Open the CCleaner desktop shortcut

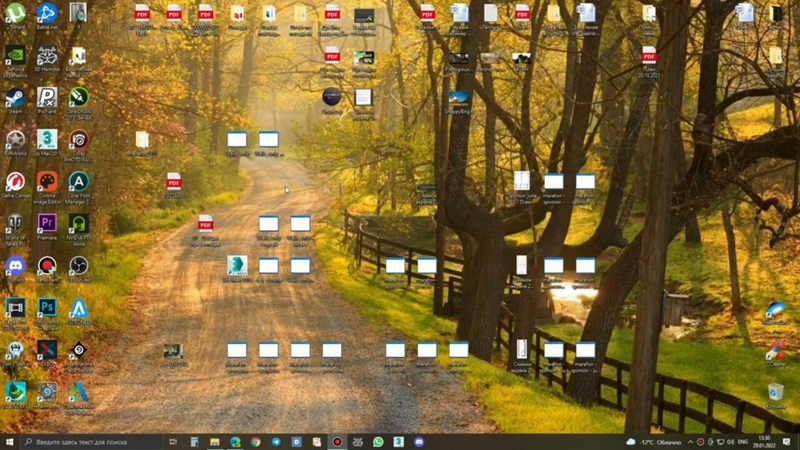tap(776, 353)
